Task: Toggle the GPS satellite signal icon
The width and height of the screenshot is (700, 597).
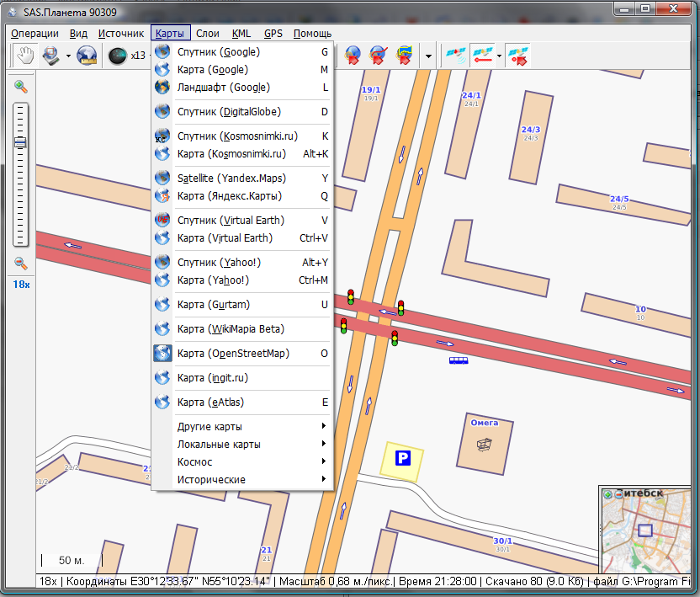Action: click(x=456, y=56)
